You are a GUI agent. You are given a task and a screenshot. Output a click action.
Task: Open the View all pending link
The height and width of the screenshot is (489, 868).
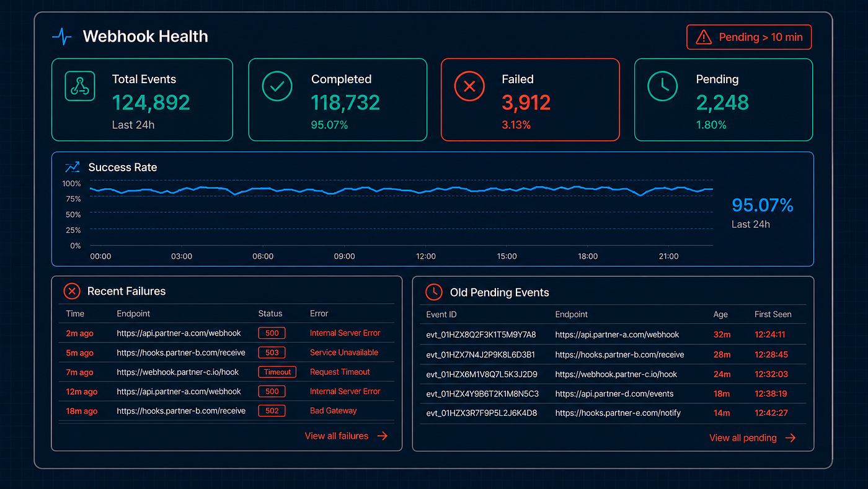pos(743,438)
